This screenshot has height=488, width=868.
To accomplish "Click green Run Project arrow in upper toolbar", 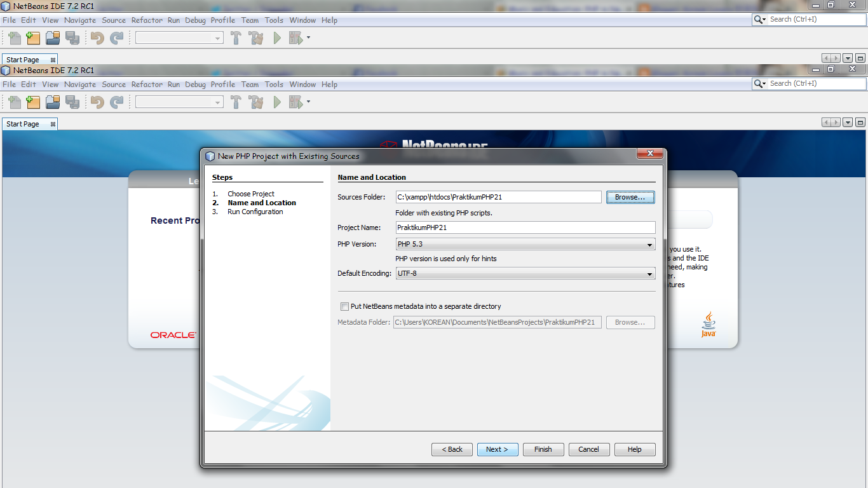I will 277,38.
